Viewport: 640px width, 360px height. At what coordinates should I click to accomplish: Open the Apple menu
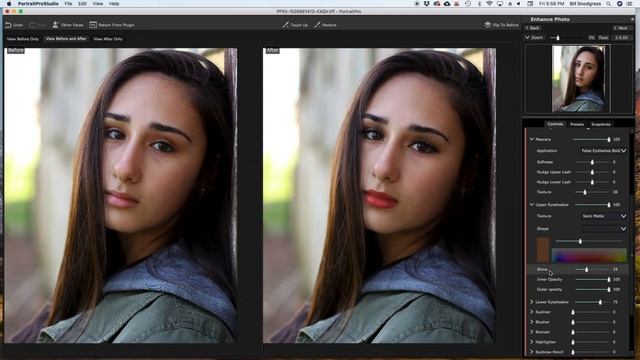(x=9, y=4)
